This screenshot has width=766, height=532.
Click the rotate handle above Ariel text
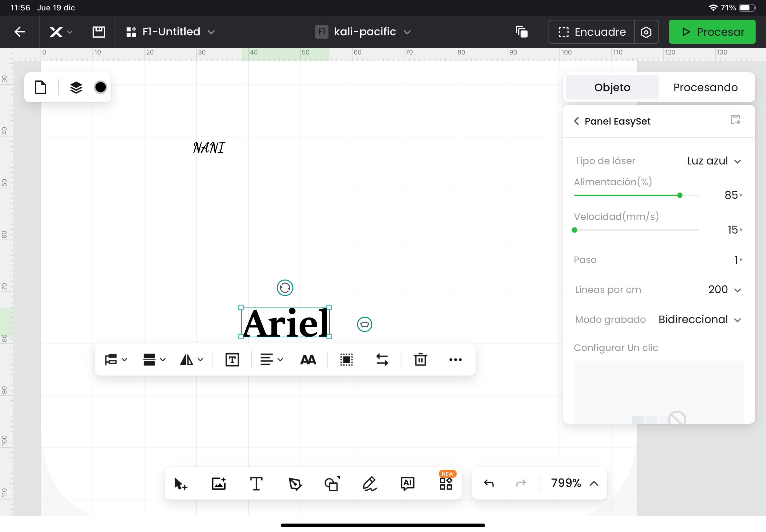pos(285,288)
